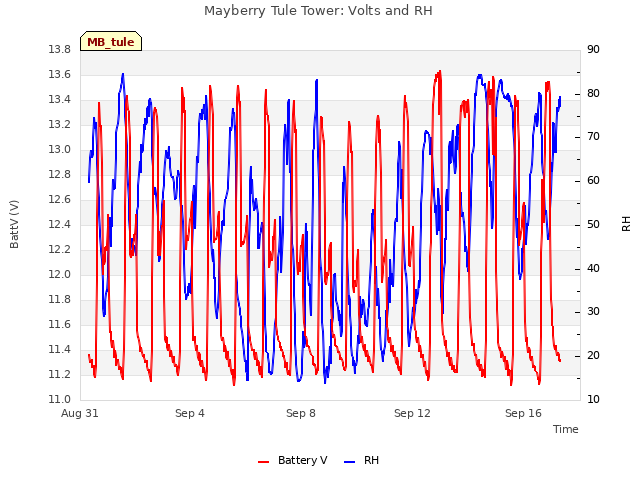The width and height of the screenshot is (640, 480).
Task: Click the blue RH legend swatch
Action: tap(350, 461)
